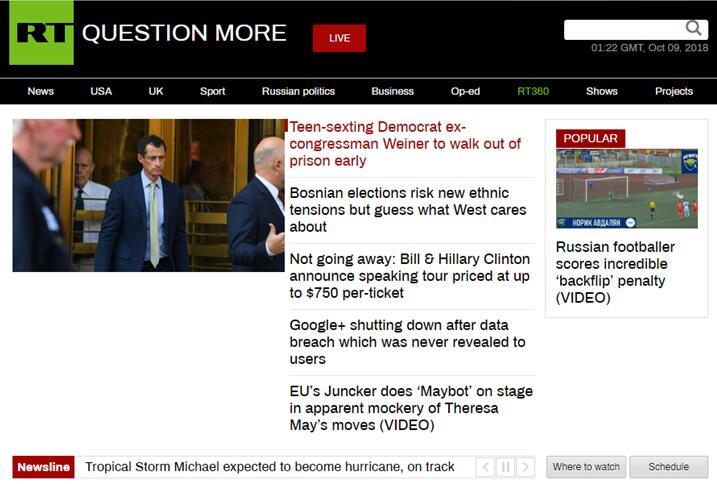717x484 pixels.
Task: Open the Russian footballer backflip penalty article
Action: (x=615, y=272)
